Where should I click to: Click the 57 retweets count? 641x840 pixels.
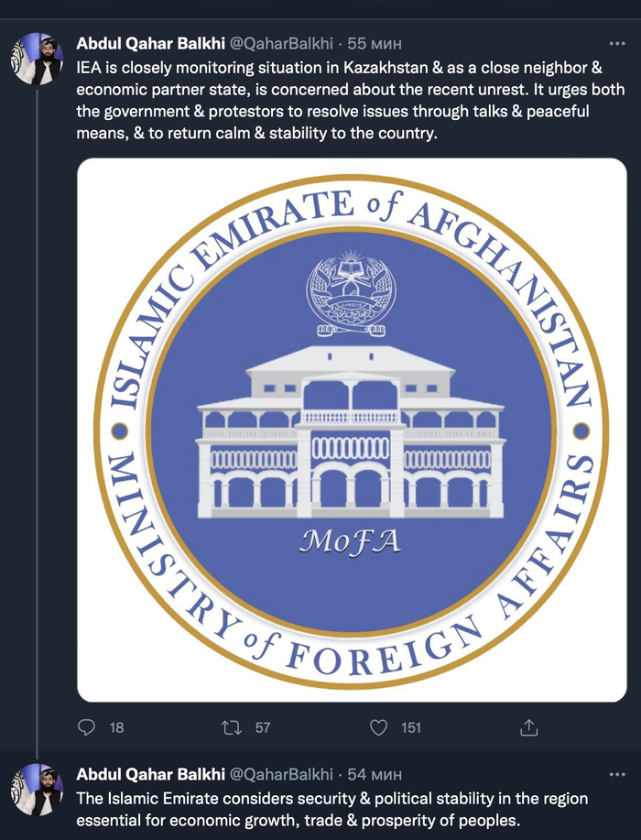coord(263,727)
